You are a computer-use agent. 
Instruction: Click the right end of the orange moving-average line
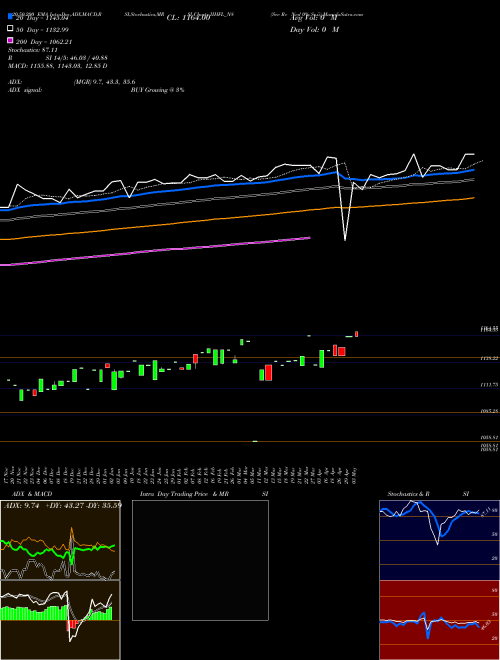click(473, 197)
